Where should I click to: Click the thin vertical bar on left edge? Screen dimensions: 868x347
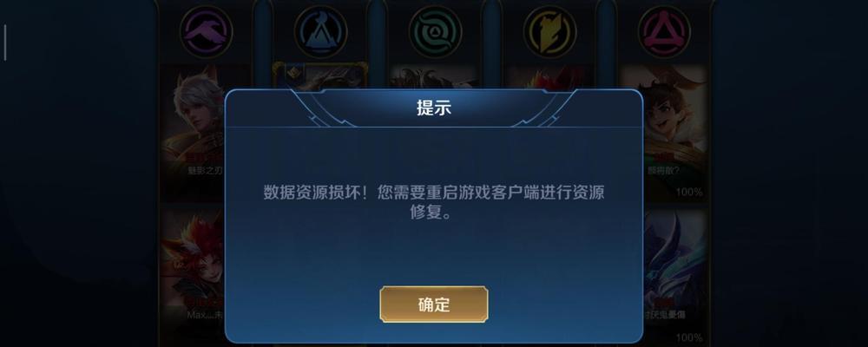(5, 43)
